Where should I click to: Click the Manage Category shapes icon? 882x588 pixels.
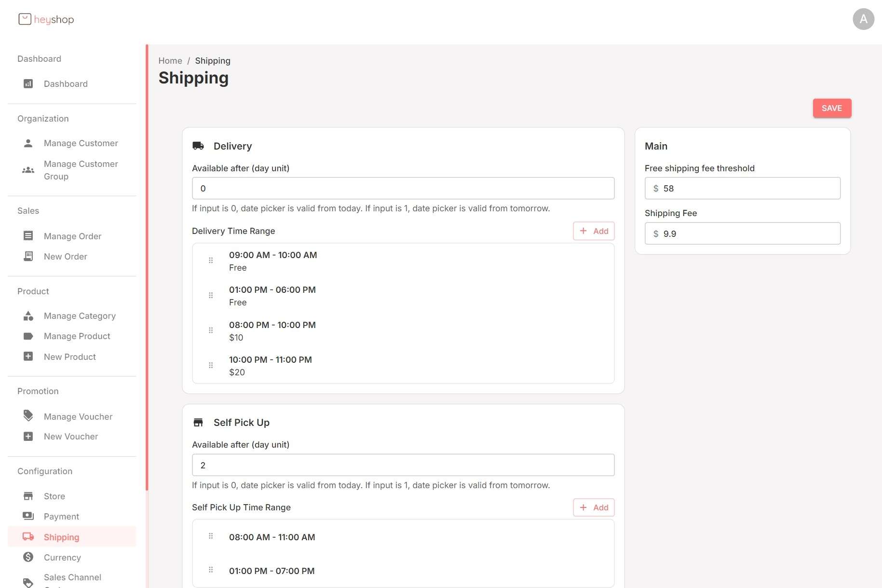click(x=28, y=316)
